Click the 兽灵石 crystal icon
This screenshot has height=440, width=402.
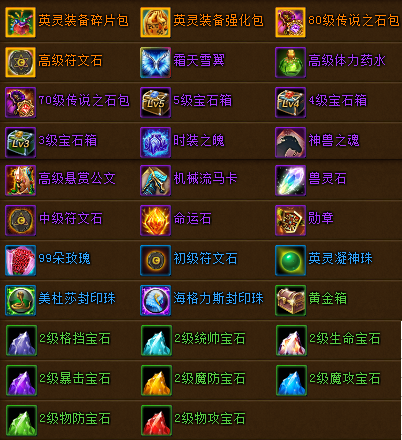[x=290, y=180]
